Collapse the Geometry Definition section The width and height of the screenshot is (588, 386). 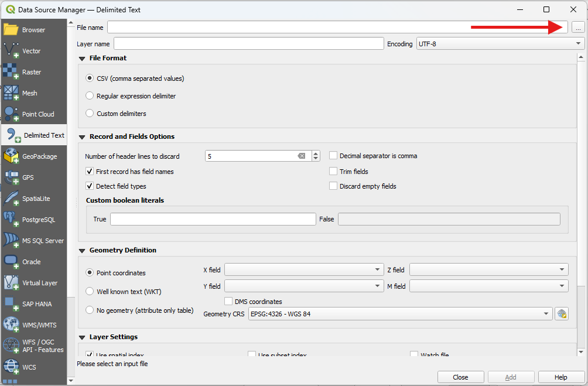tap(82, 251)
